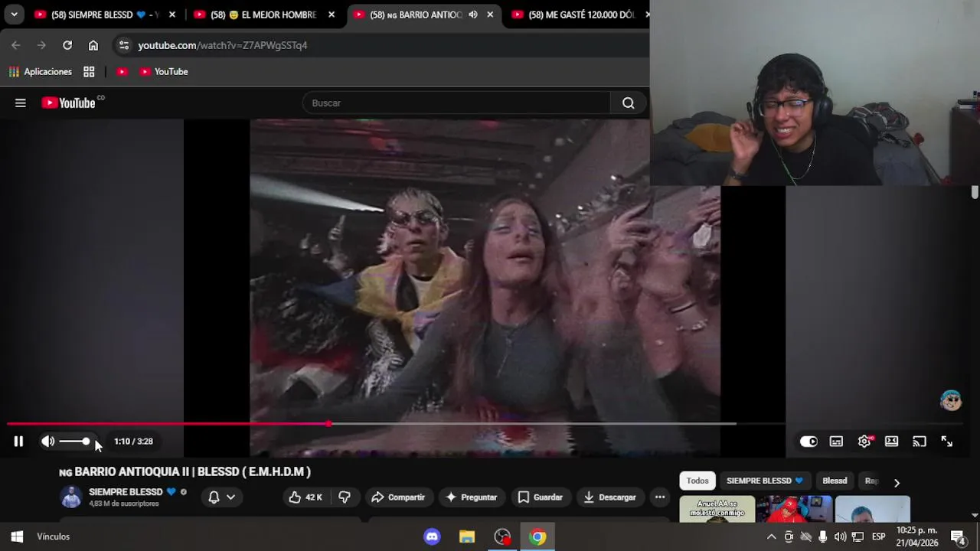The width and height of the screenshot is (980, 551).
Task: Open Chrome from taskbar
Action: click(537, 536)
